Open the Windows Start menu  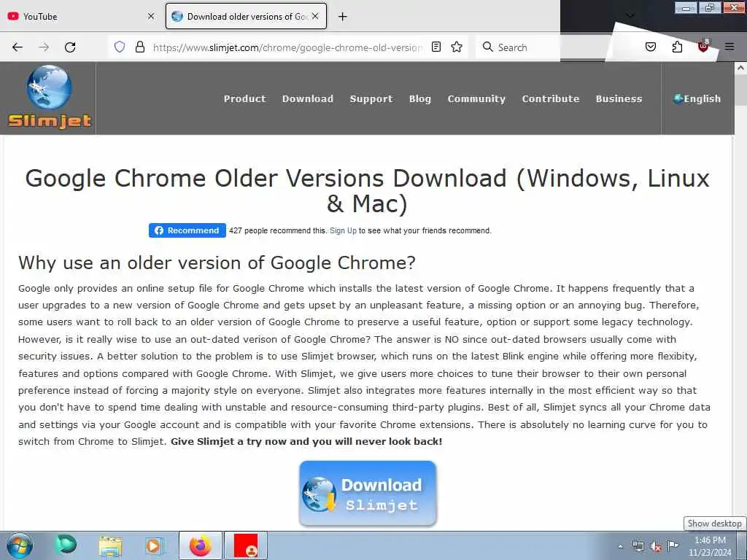(20, 545)
